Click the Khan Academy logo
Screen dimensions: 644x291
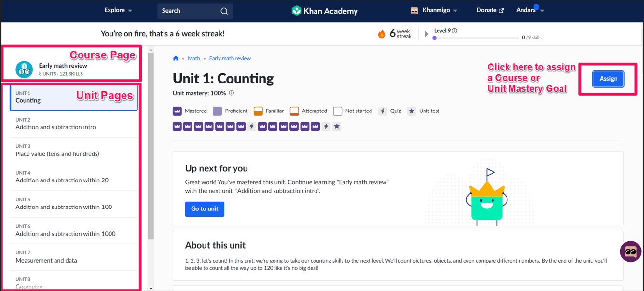click(x=325, y=11)
